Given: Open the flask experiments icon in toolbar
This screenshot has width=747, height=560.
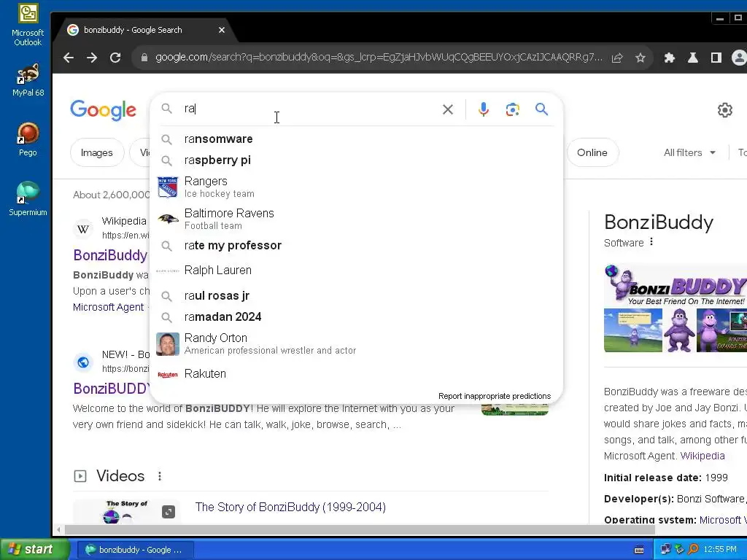Looking at the screenshot, I should (693, 58).
